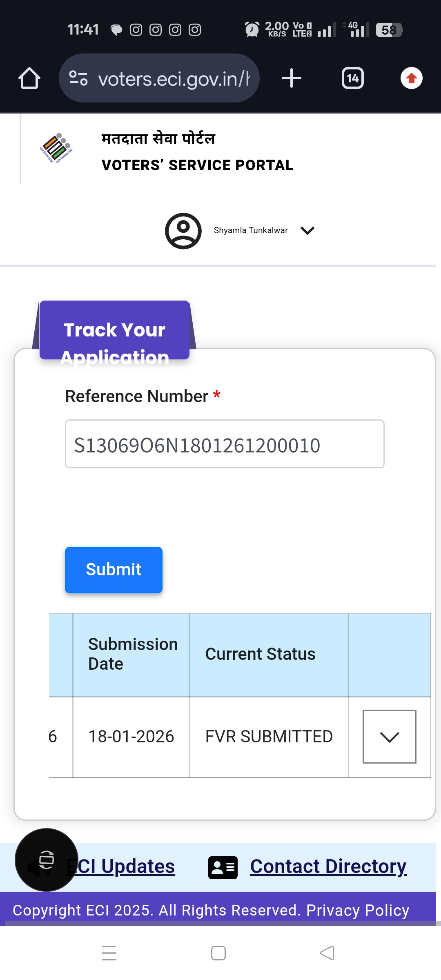Tap the Android back navigation button
The image size is (441, 980).
pos(327,953)
